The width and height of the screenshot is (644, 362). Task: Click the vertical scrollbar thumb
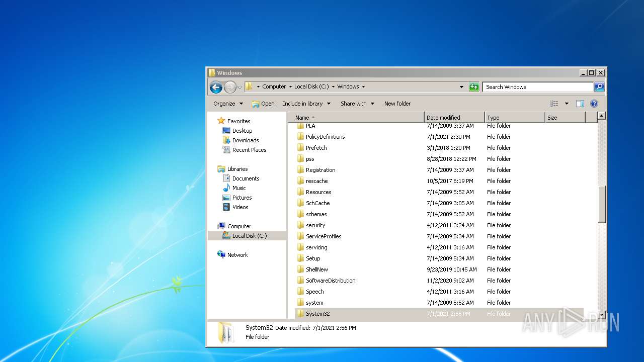tap(601, 204)
